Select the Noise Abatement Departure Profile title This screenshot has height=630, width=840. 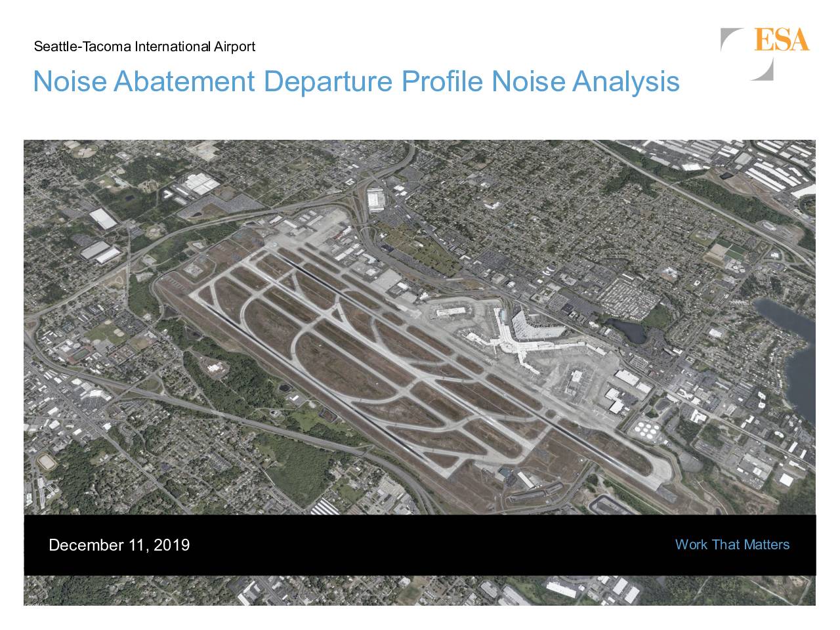(356, 82)
